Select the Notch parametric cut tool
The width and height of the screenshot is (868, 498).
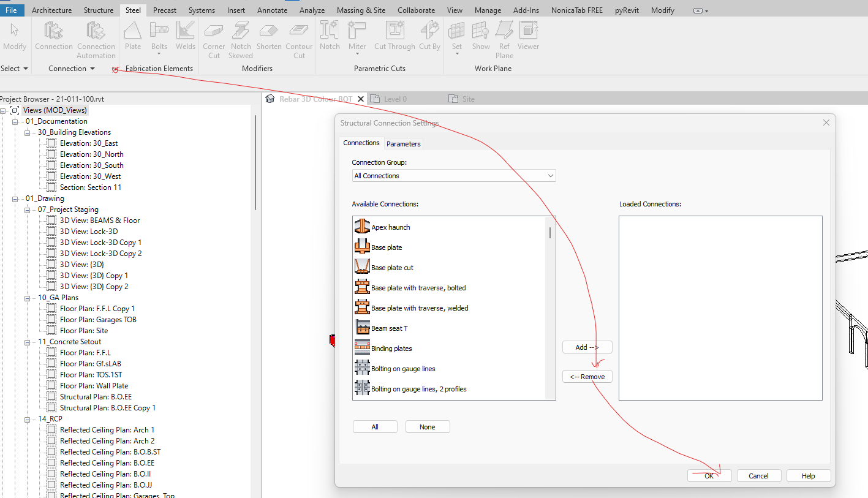330,36
